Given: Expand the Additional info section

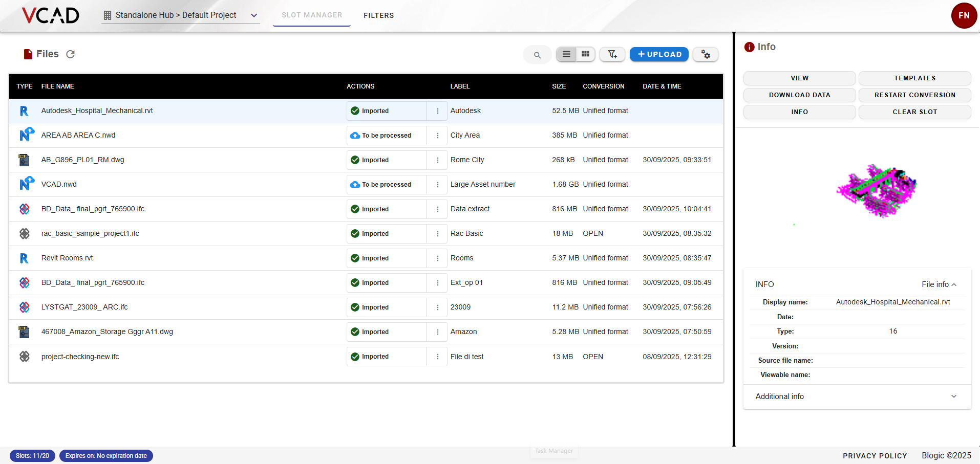Looking at the screenshot, I should pos(953,396).
